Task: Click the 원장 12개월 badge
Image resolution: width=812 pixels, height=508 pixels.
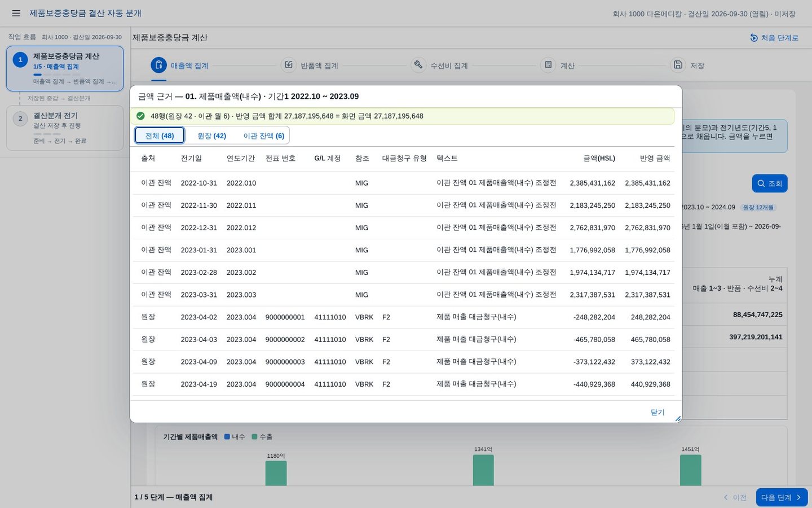Action: pyautogui.click(x=758, y=207)
